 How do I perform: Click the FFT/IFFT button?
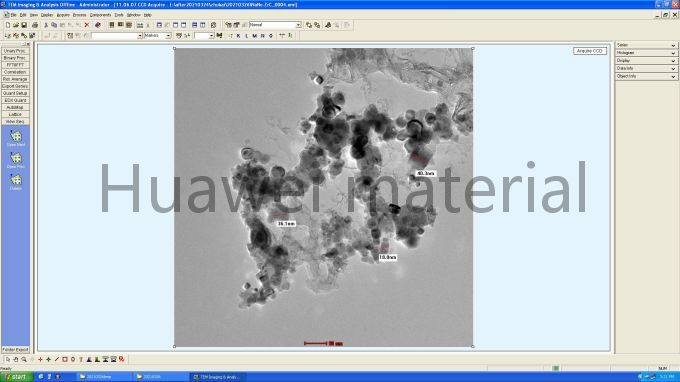point(15,65)
